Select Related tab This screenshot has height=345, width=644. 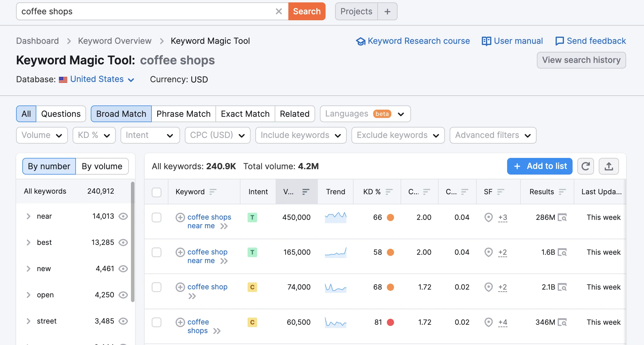[x=295, y=114]
